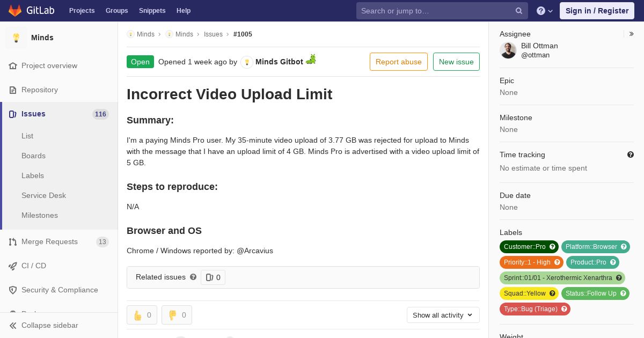Click the help icon on Type::Bug (Triage) label
The height and width of the screenshot is (338, 644).
564,309
